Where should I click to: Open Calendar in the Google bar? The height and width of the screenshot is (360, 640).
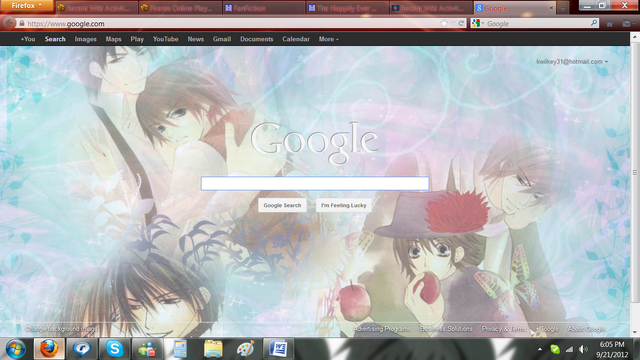[296, 39]
